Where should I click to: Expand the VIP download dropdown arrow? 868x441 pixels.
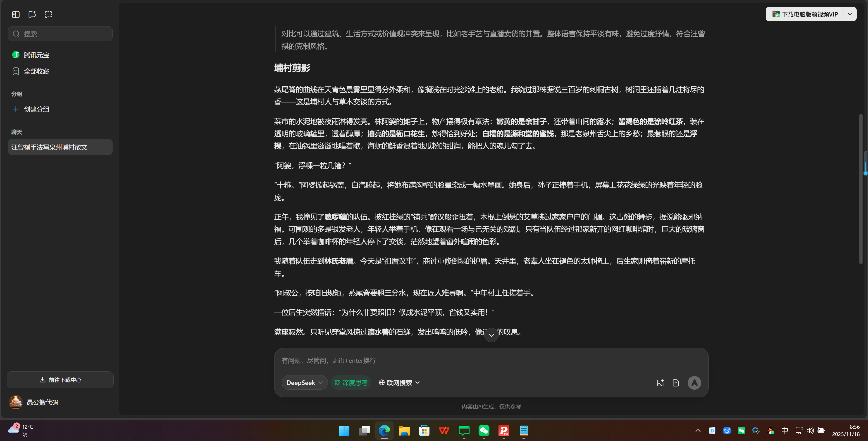tap(850, 14)
